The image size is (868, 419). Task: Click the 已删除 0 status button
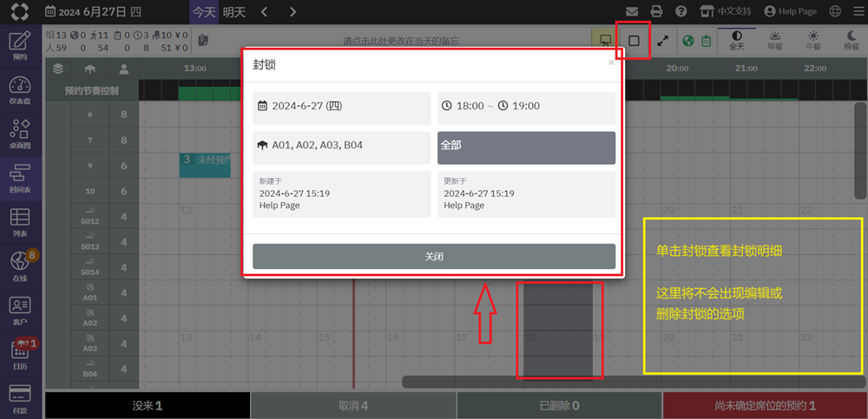point(559,406)
